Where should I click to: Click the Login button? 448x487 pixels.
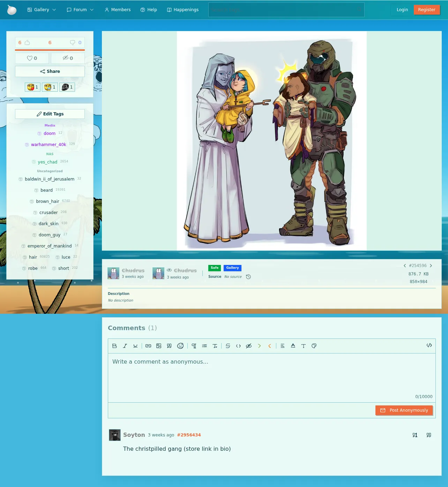tap(402, 10)
